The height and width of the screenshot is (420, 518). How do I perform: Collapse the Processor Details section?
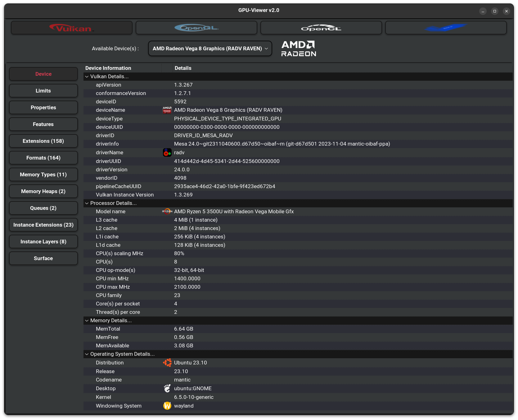tap(87, 203)
